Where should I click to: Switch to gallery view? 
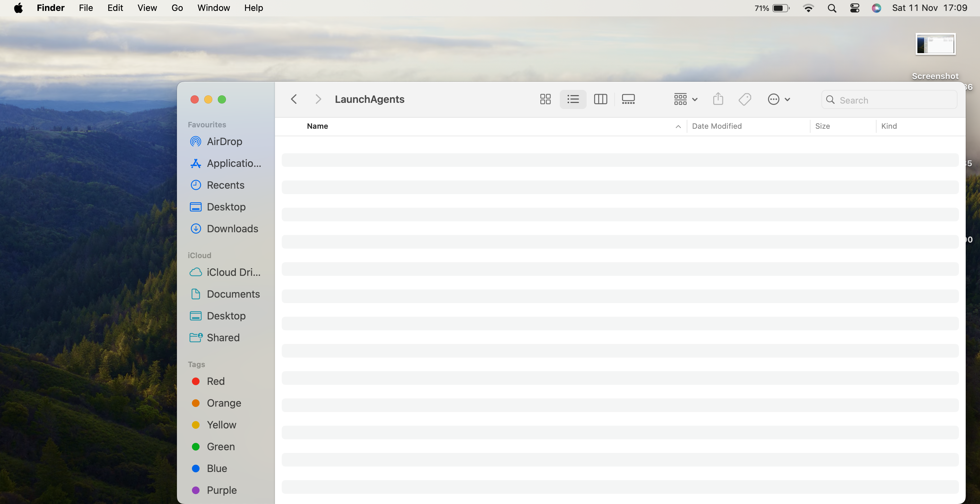pyautogui.click(x=628, y=99)
